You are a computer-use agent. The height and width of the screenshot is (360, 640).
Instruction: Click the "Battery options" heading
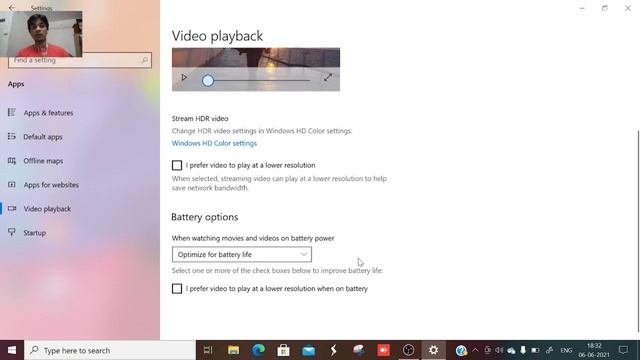coord(204,217)
